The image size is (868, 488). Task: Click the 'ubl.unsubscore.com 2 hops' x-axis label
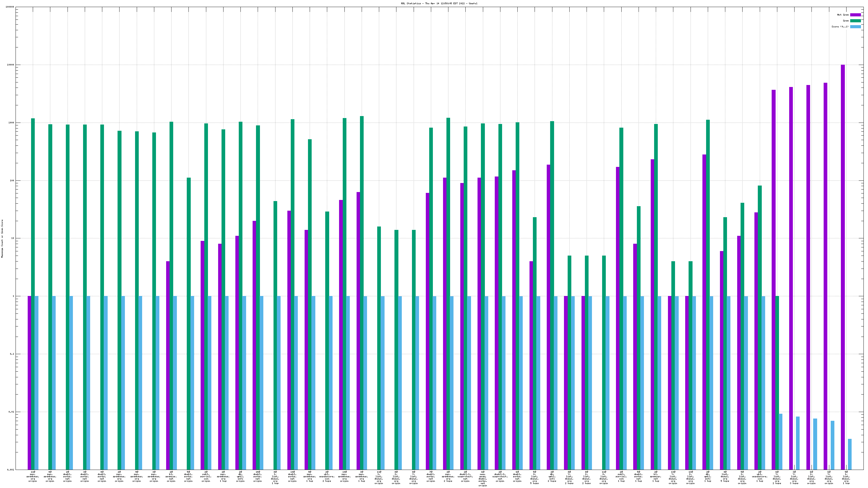(327, 476)
